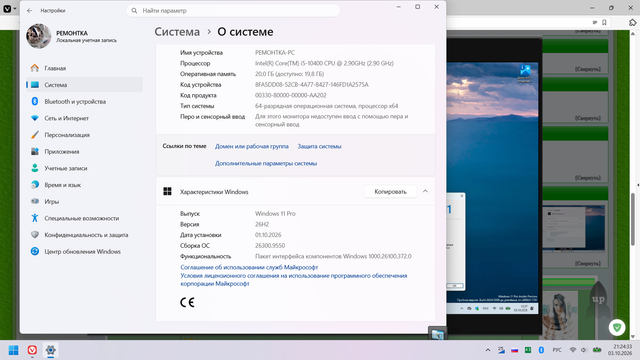The width and height of the screenshot is (640, 360).
Task: Open Bluetooth и устройства via its icon
Action: tap(35, 101)
